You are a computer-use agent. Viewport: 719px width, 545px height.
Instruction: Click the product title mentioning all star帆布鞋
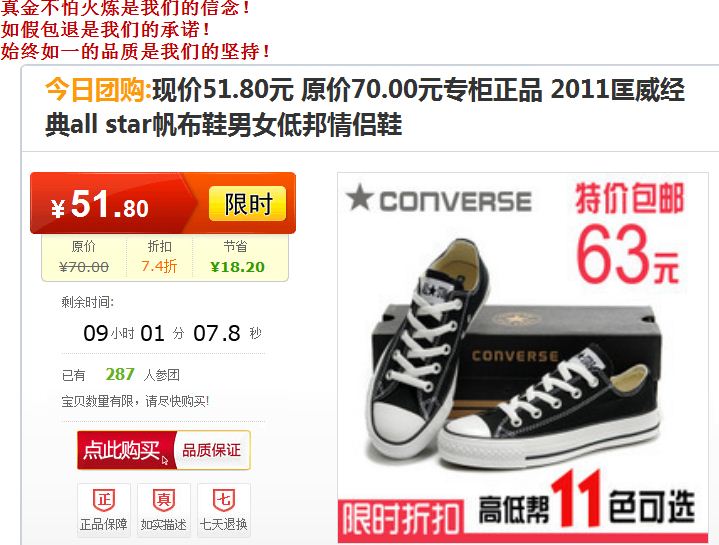click(x=365, y=107)
